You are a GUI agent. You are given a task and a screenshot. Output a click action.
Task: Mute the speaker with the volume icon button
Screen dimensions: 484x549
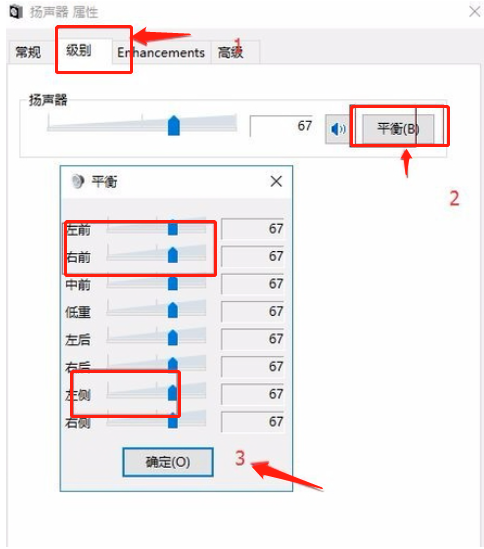(x=338, y=129)
